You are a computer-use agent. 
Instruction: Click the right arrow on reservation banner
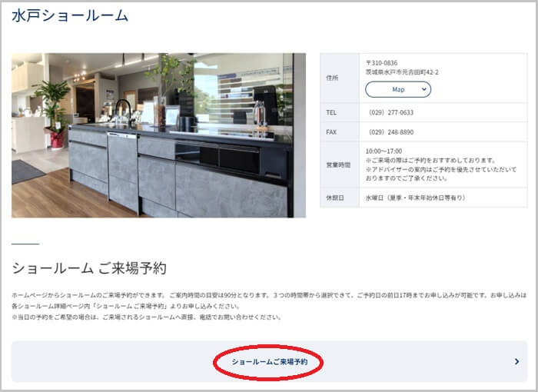(516, 361)
